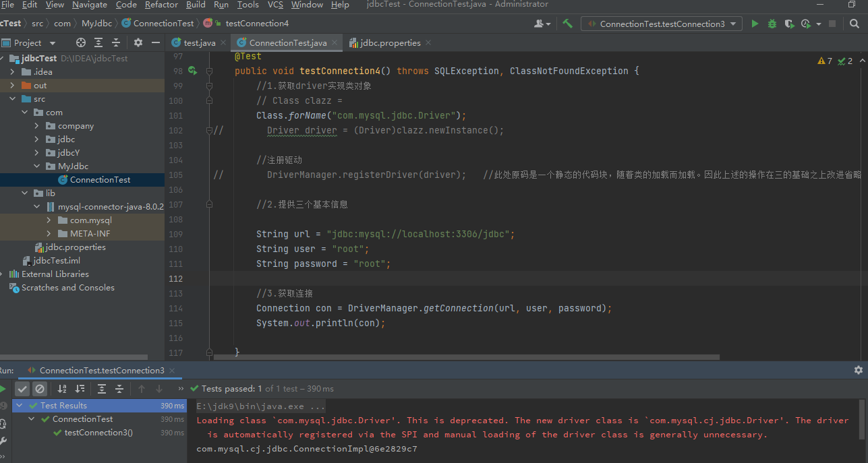Go to previous failed test arrow
The height and width of the screenshot is (463, 868).
point(142,389)
